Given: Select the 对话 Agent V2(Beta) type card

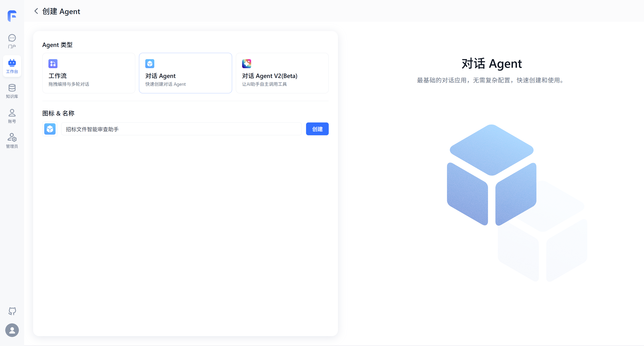Looking at the screenshot, I should coord(282,73).
